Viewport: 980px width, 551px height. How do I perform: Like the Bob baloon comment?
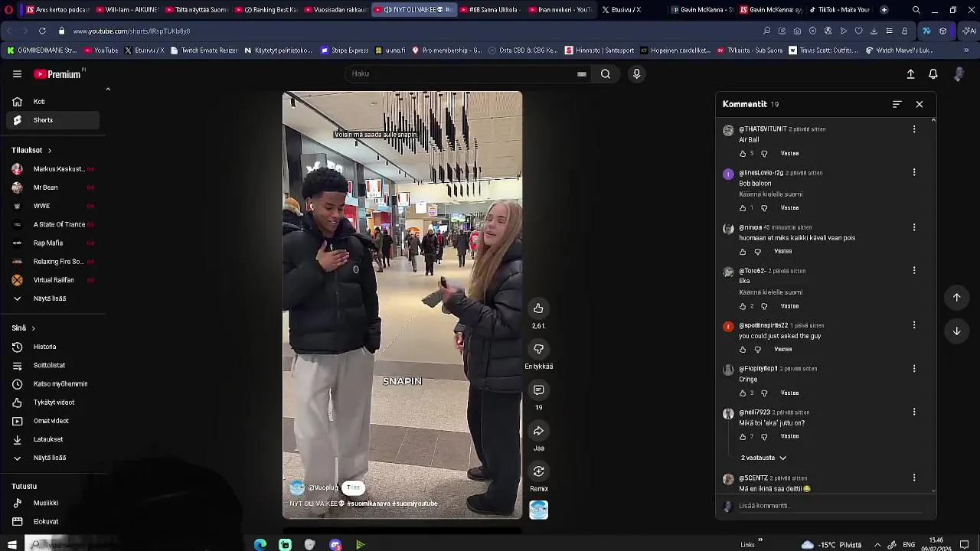pyautogui.click(x=743, y=208)
